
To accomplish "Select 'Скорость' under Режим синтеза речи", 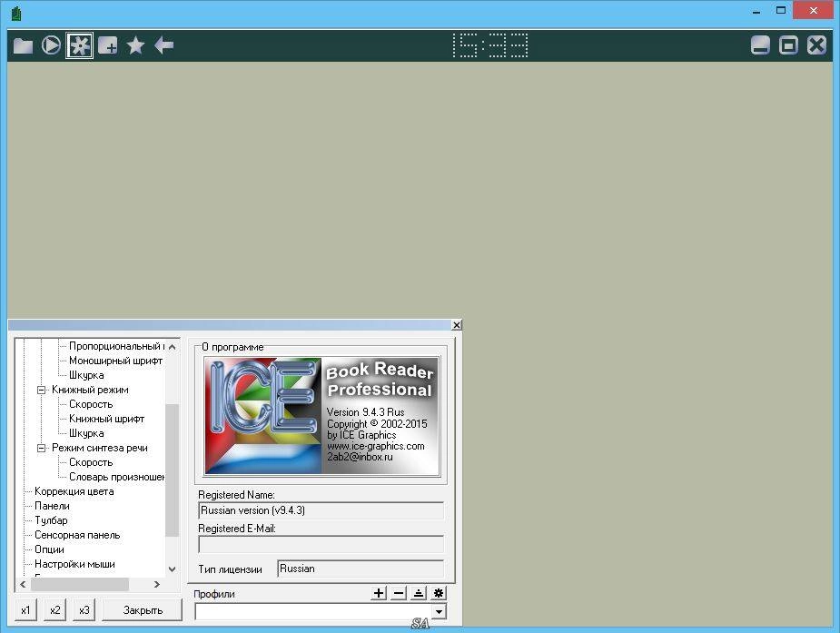I will coord(91,462).
